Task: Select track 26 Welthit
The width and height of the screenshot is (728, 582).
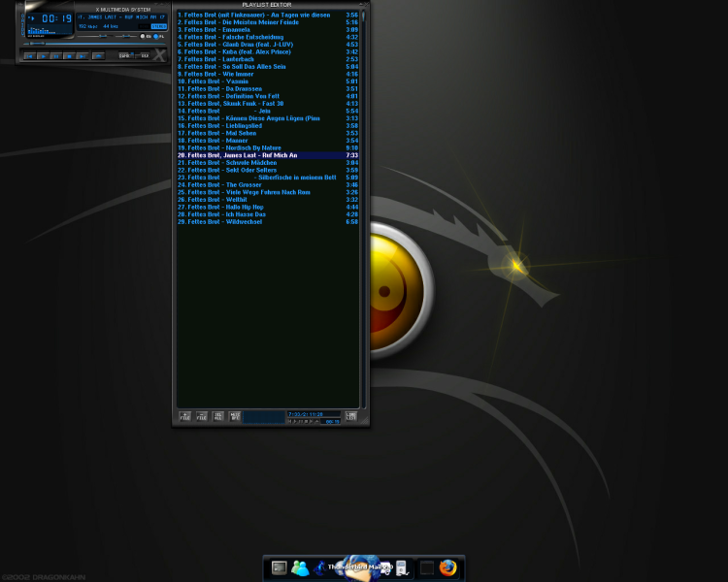Action: click(x=268, y=200)
